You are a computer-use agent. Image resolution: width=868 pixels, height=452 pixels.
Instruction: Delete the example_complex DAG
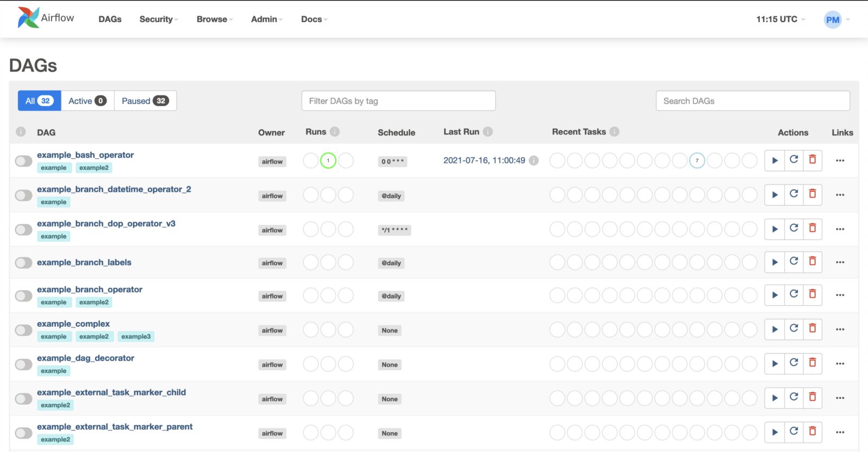click(812, 328)
